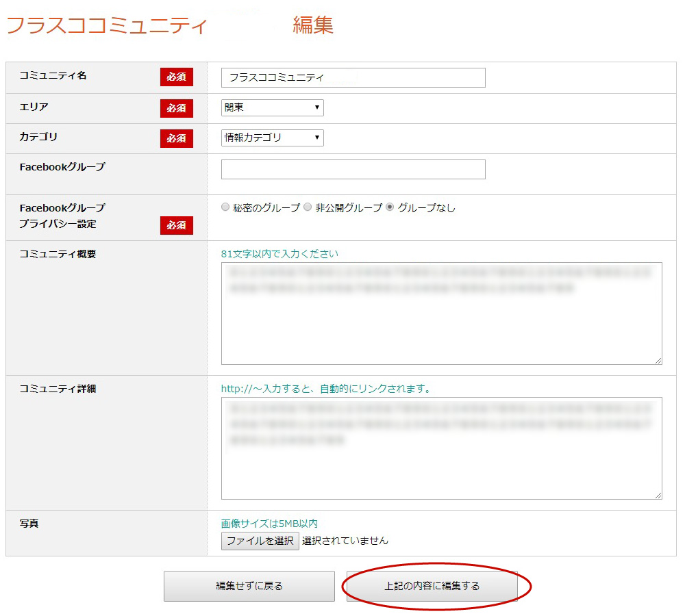The height and width of the screenshot is (616, 685).
Task: Click the コミュニティ詳細 textarea resize handle
Action: pyautogui.click(x=658, y=496)
